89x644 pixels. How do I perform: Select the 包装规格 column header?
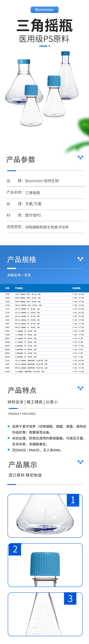[76, 288]
